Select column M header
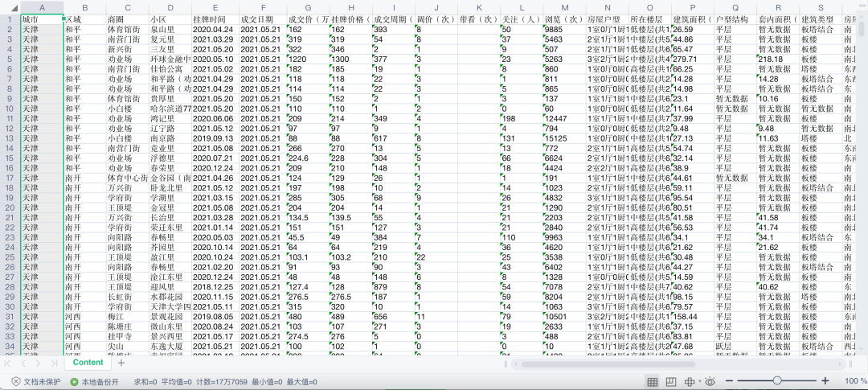 pyautogui.click(x=565, y=8)
